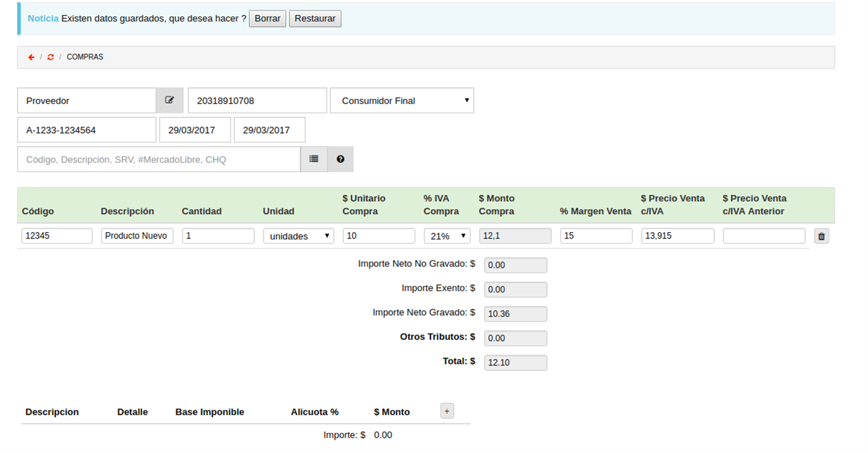Click the help question mark icon

click(x=341, y=159)
